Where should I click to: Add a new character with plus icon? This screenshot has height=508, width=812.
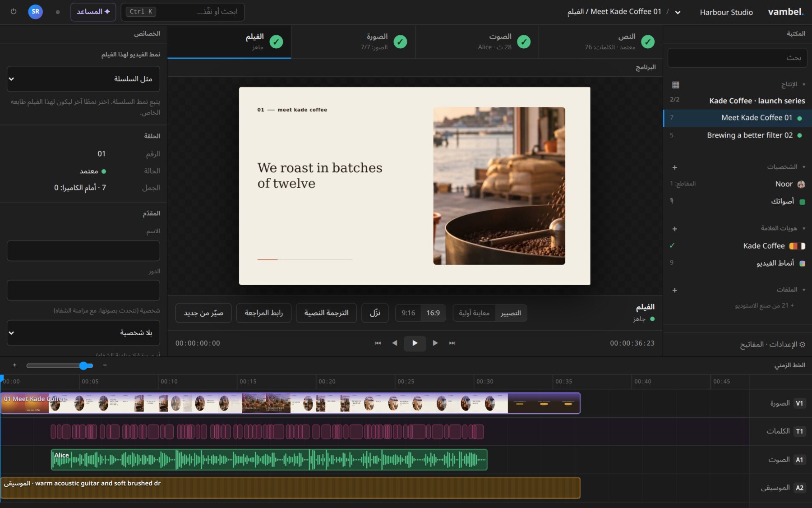675,167
